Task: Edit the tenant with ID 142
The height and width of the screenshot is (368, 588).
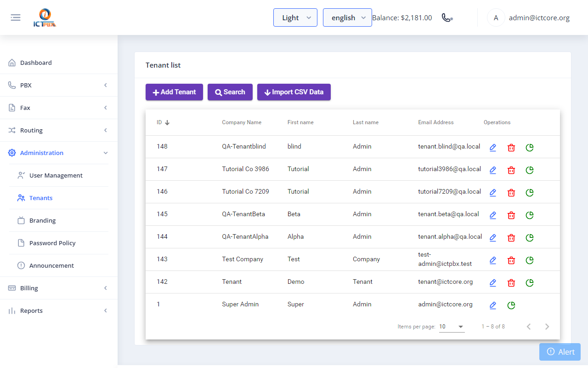Action: tap(493, 282)
